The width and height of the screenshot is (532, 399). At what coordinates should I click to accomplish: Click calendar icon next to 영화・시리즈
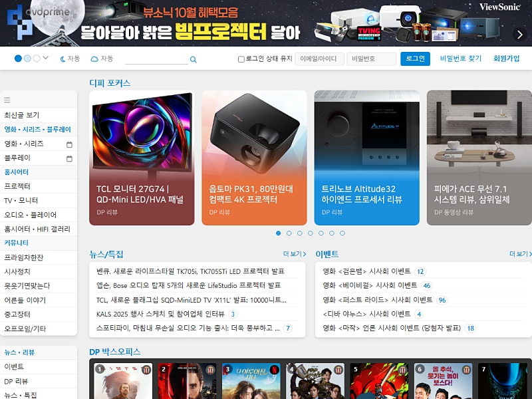click(x=69, y=144)
